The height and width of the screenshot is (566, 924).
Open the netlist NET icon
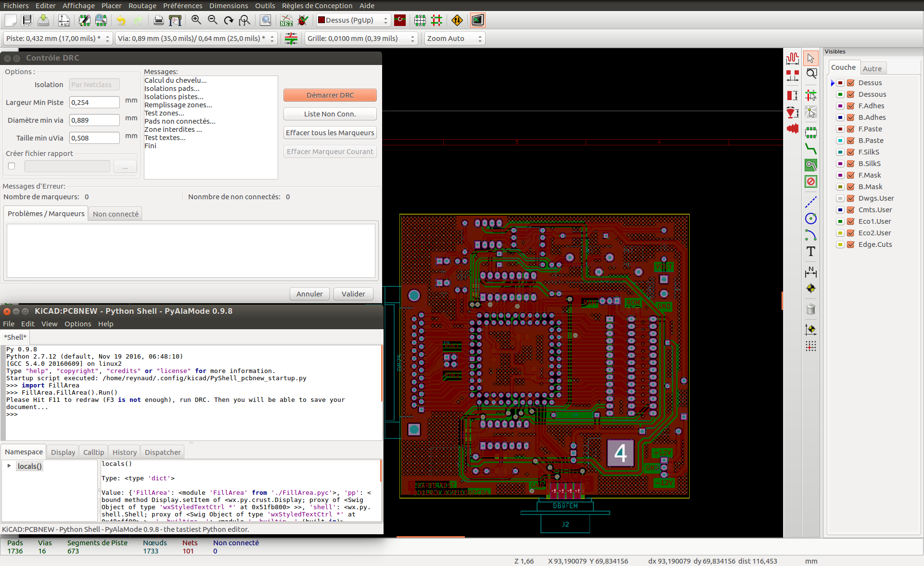click(286, 20)
